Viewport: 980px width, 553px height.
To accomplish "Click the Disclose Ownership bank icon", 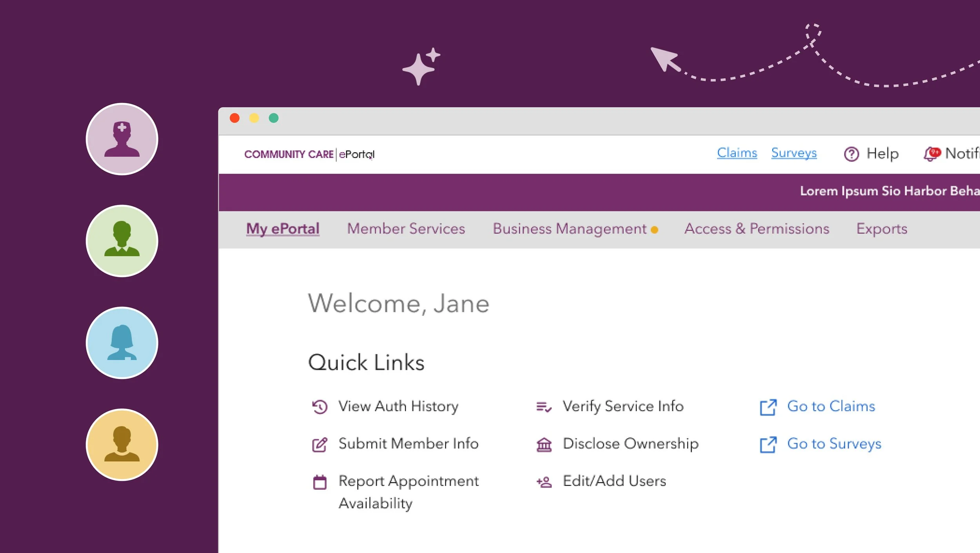I will click(x=544, y=444).
